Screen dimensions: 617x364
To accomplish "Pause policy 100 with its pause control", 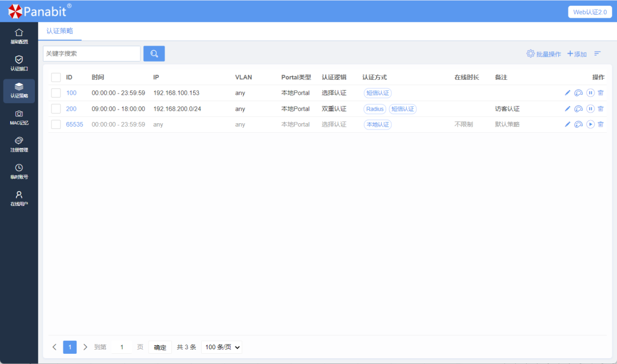I will tap(590, 92).
